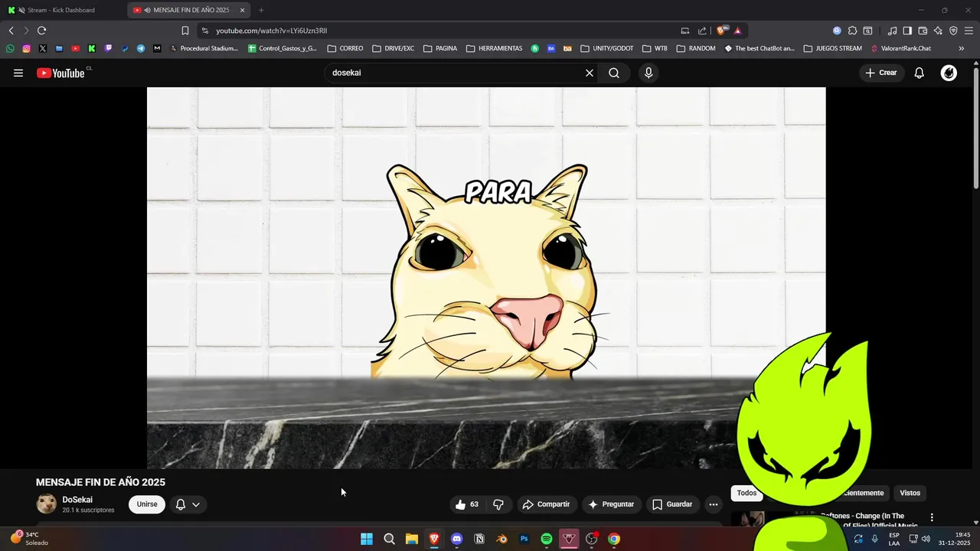Open media control music note icon
The image size is (980, 551).
click(x=892, y=31)
